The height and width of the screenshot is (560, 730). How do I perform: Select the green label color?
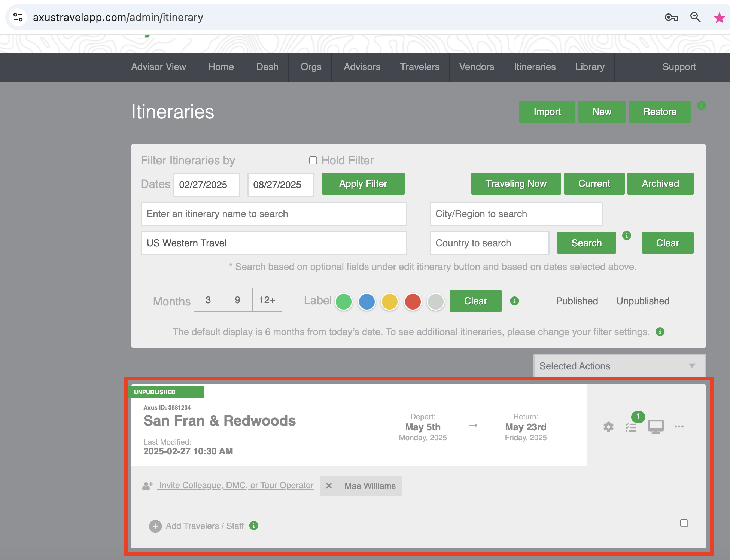(x=344, y=302)
